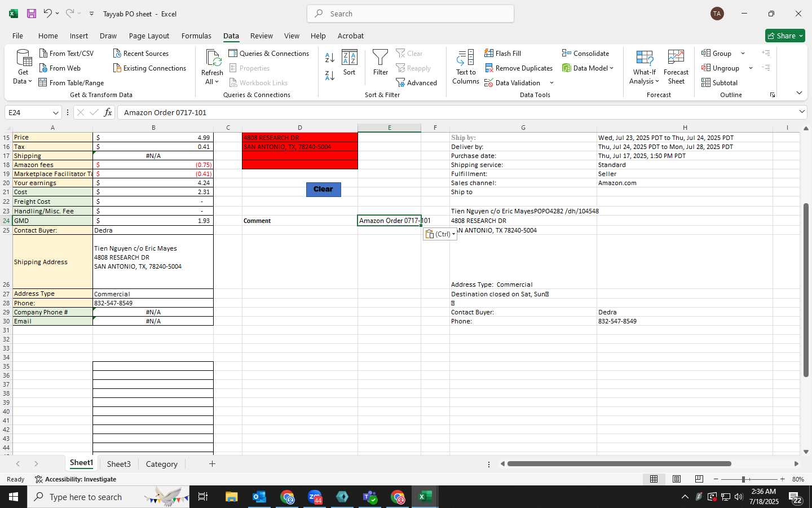The image size is (812, 508).
Task: Create a Forecast Sheet
Action: coord(676,67)
